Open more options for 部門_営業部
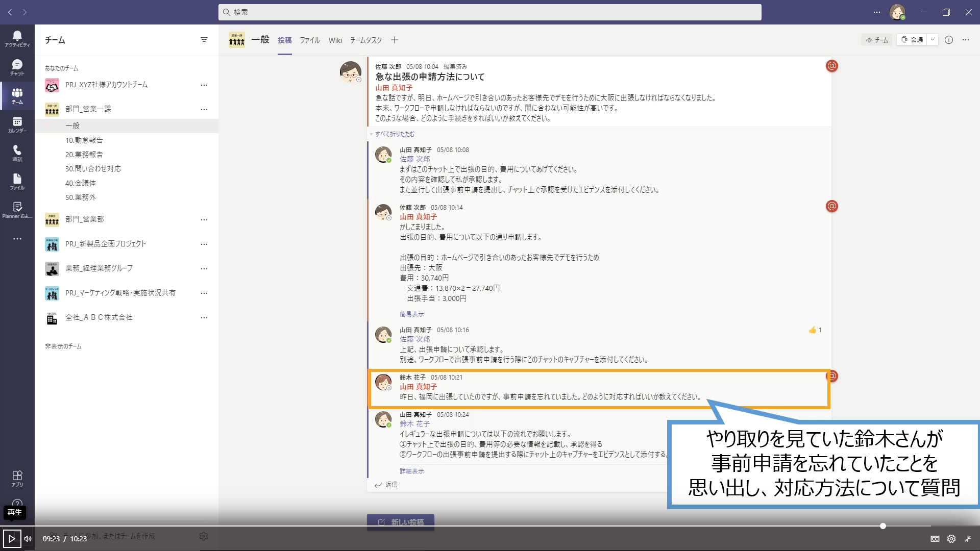The image size is (980, 551). 204,220
